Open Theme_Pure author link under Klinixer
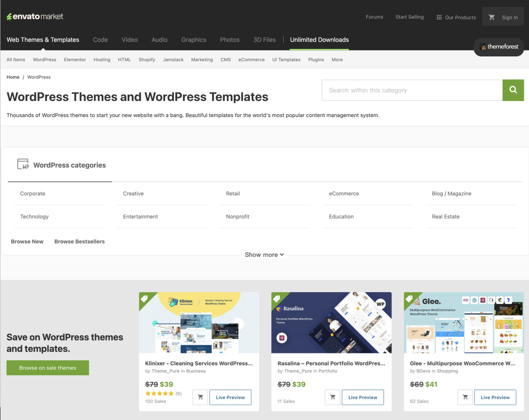Viewport: 529px width, 420px height. [x=166, y=371]
